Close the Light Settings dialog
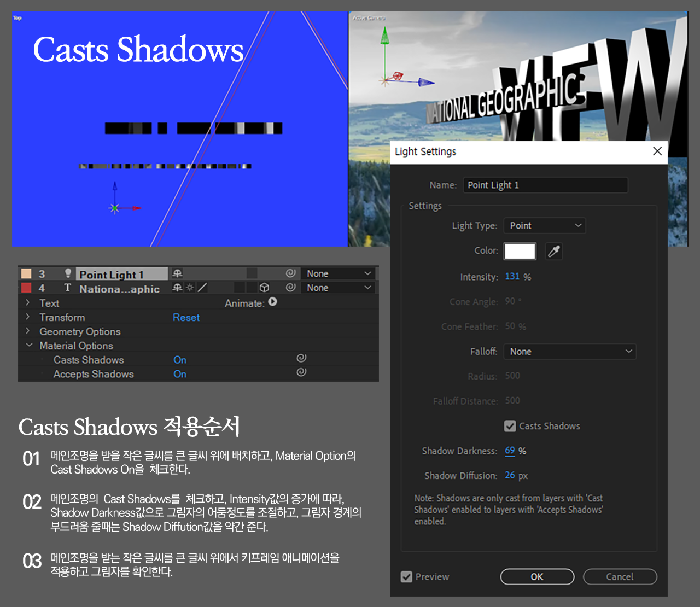 click(657, 151)
